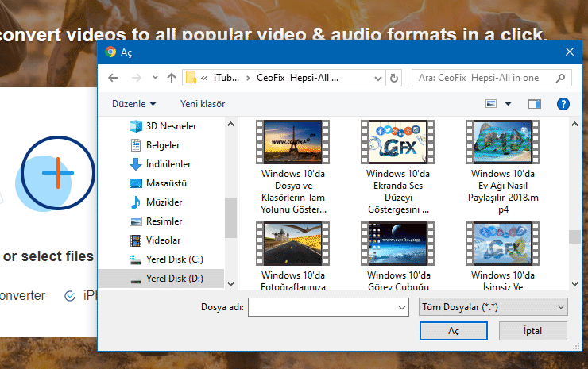This screenshot has width=588, height=369.
Task: Click the search magnifier icon
Action: [560, 78]
